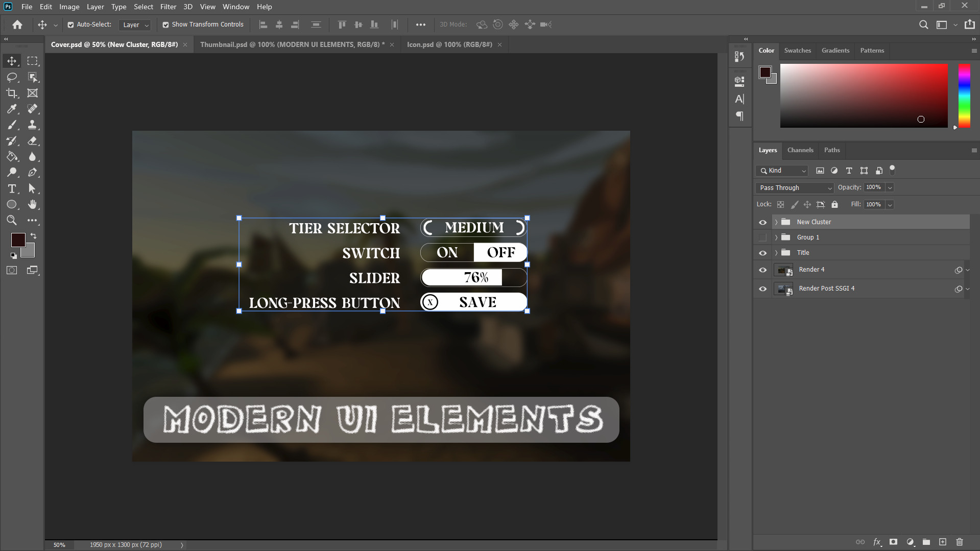Hide the New Cluster group

pos(763,222)
